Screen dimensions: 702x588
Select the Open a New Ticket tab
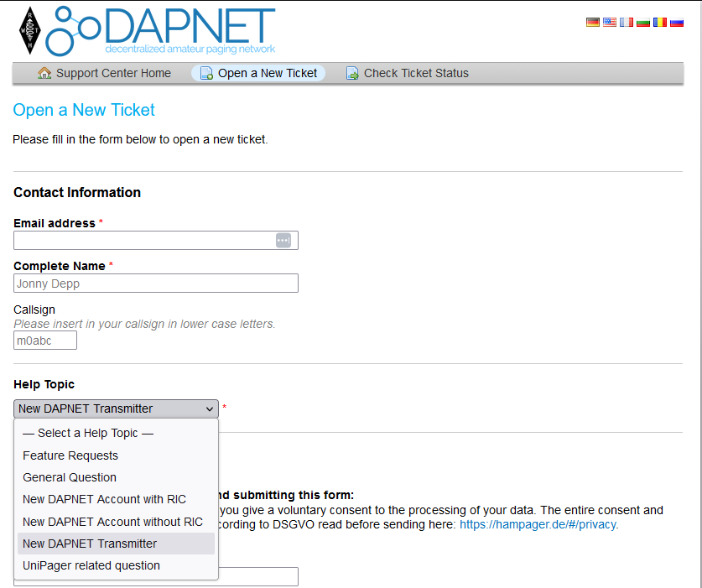258,73
